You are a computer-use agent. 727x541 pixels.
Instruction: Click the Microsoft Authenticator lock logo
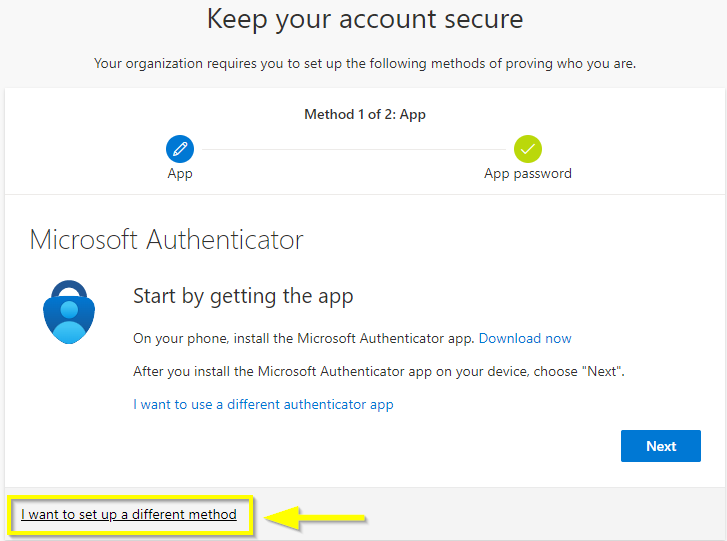tap(69, 312)
